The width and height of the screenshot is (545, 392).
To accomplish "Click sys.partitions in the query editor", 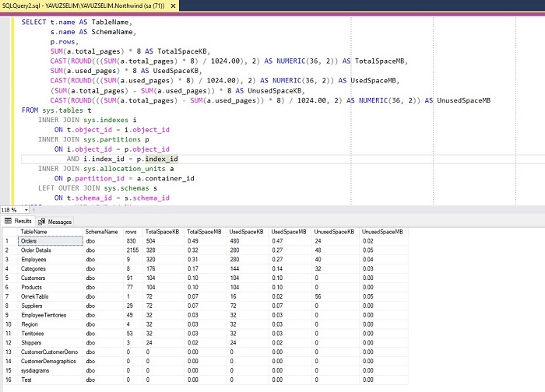I will click(112, 139).
